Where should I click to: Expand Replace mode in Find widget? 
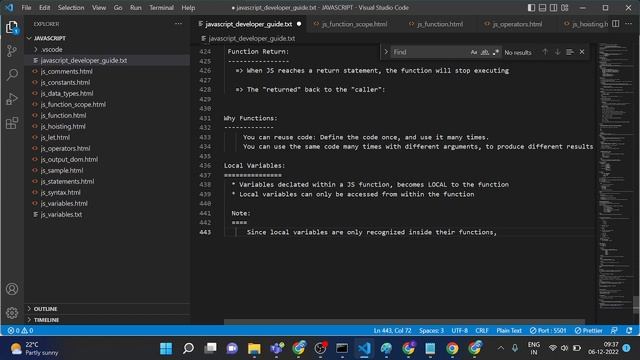(x=386, y=52)
